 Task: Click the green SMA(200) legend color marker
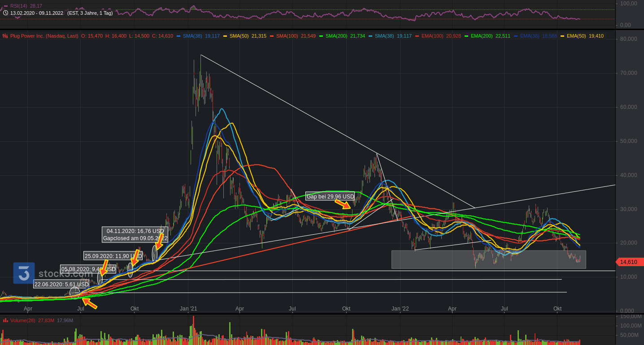(x=322, y=36)
